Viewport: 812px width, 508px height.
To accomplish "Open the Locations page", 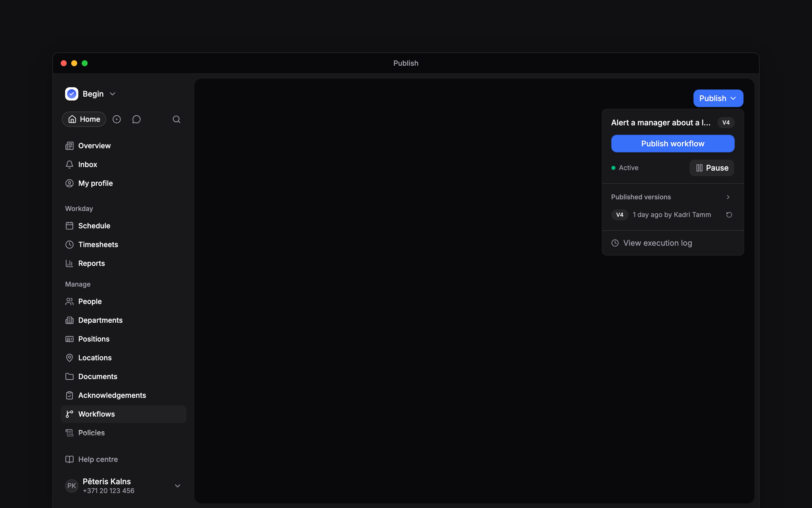I will (x=123, y=358).
